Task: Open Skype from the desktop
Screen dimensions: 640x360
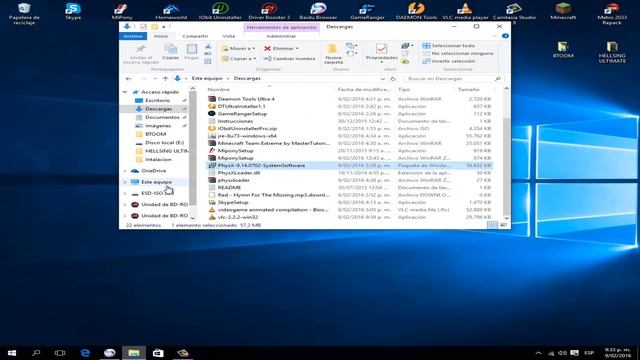Action: click(73, 11)
